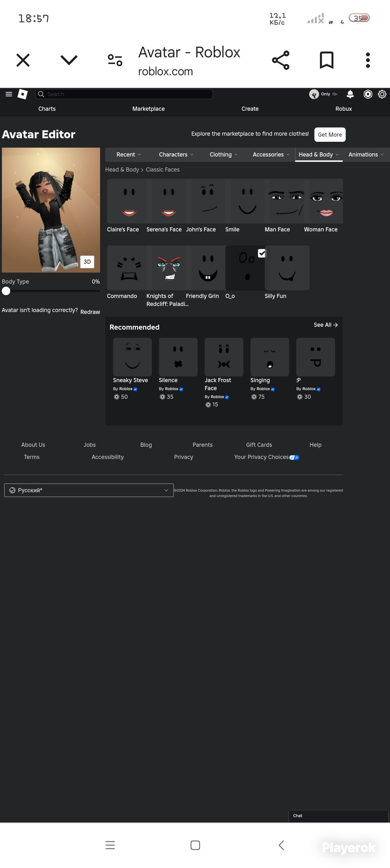Screen dimensions: 390x868
Task: Tap the Android back navigation arrow
Action: 281,845
